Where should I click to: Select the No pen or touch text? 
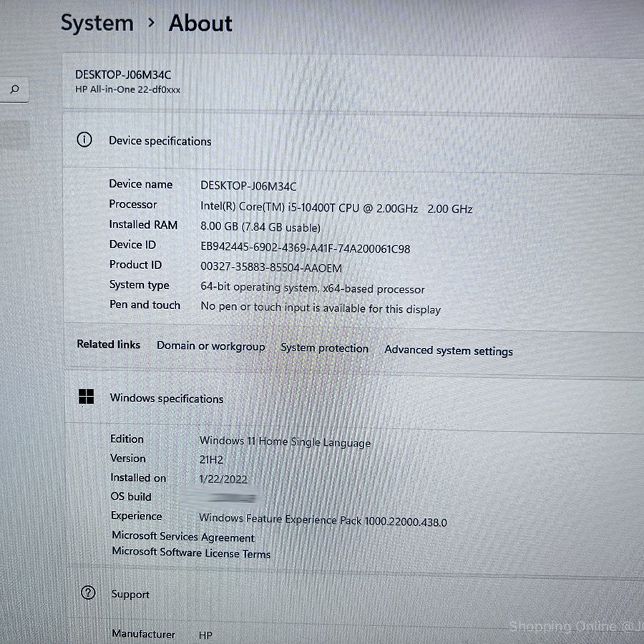tap(321, 308)
